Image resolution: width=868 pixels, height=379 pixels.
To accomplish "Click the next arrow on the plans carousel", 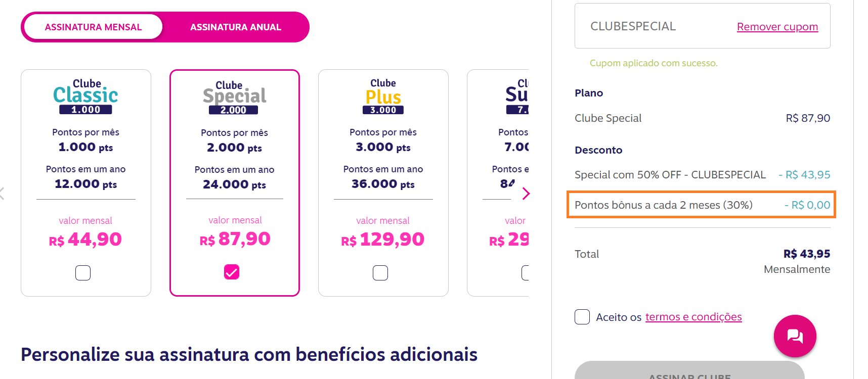I will 526,194.
